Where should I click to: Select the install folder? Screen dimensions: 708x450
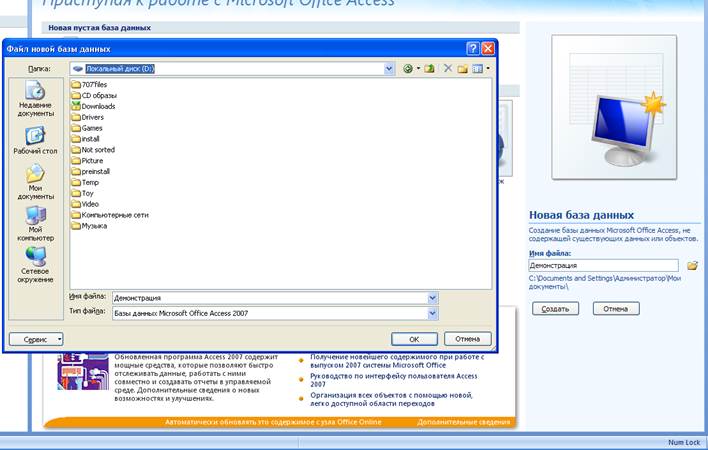85,139
